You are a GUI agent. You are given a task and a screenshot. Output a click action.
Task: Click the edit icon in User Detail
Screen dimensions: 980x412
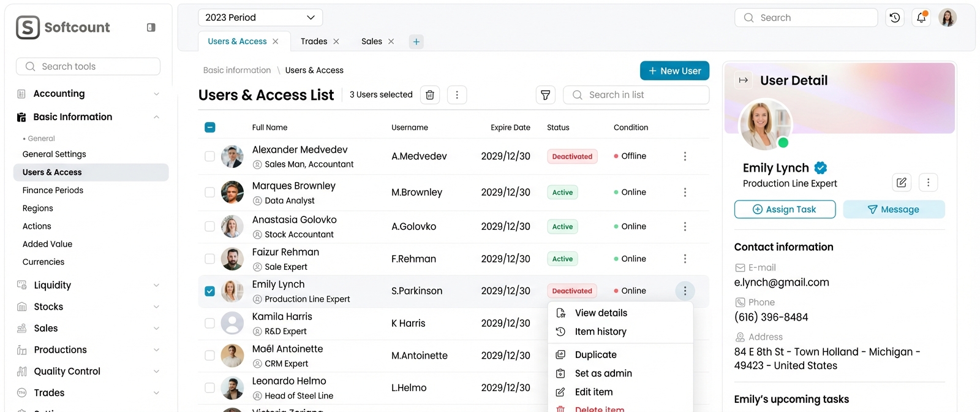point(902,182)
